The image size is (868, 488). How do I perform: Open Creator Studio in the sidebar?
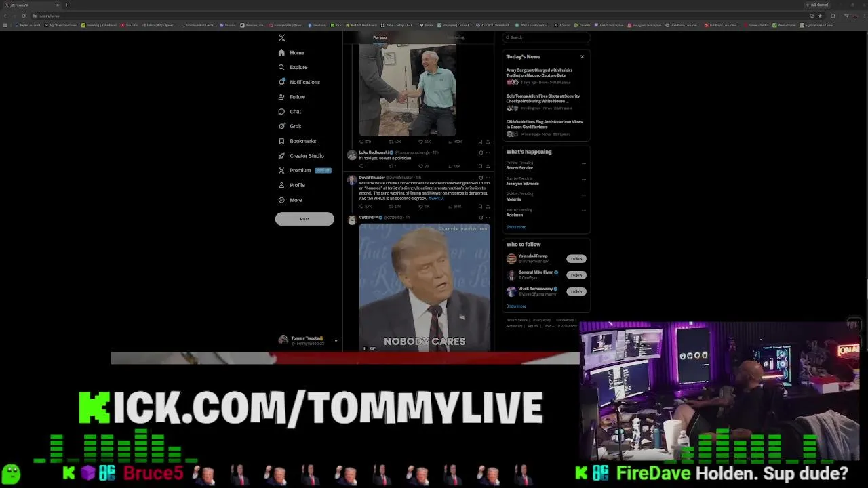301,156
